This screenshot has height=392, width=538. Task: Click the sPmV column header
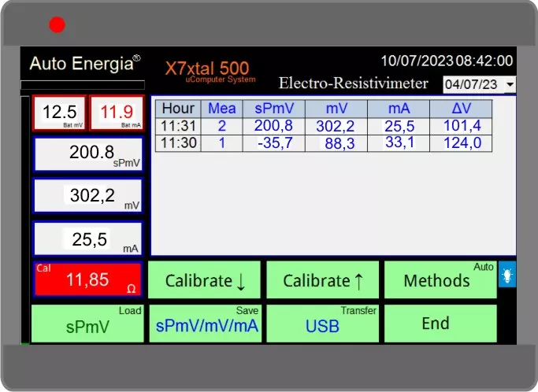coord(274,109)
